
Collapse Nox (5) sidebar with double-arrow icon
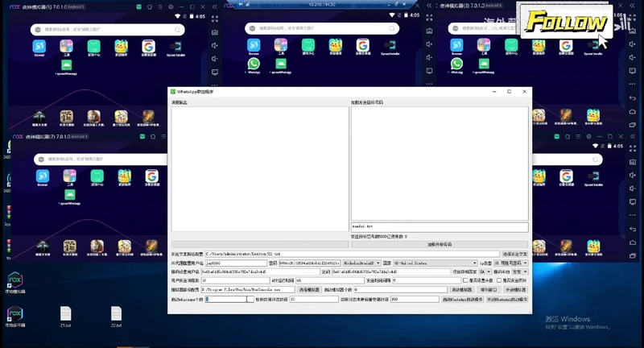point(214,7)
